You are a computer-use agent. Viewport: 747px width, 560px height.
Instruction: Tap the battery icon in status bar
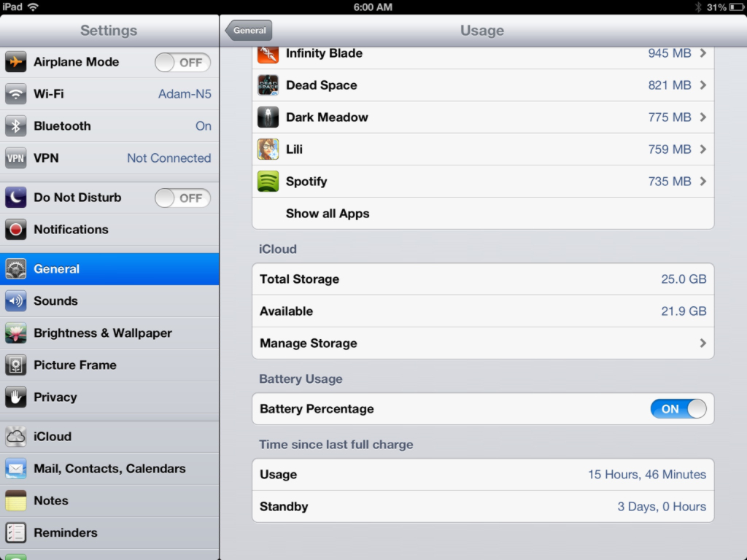click(737, 7)
